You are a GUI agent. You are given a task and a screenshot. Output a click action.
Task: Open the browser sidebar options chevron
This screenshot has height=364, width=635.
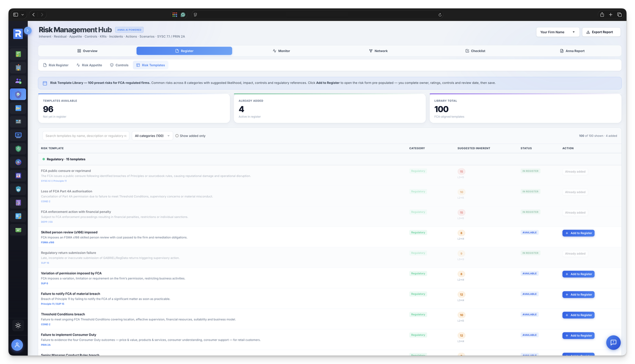click(22, 15)
